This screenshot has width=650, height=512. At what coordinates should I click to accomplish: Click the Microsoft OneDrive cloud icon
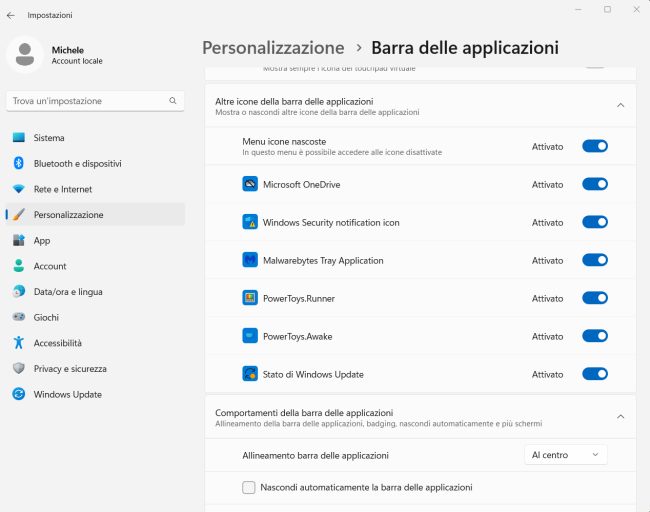pyautogui.click(x=250, y=184)
